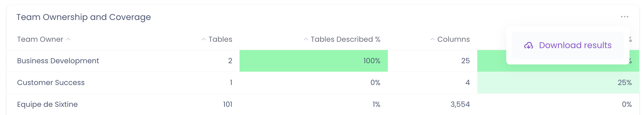
Task: Select the Business Development row name
Action: 58,61
